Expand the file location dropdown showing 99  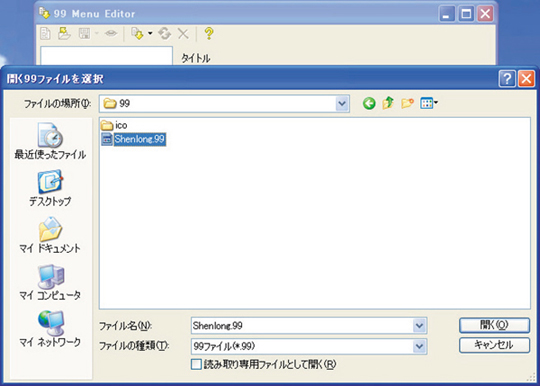click(x=342, y=104)
